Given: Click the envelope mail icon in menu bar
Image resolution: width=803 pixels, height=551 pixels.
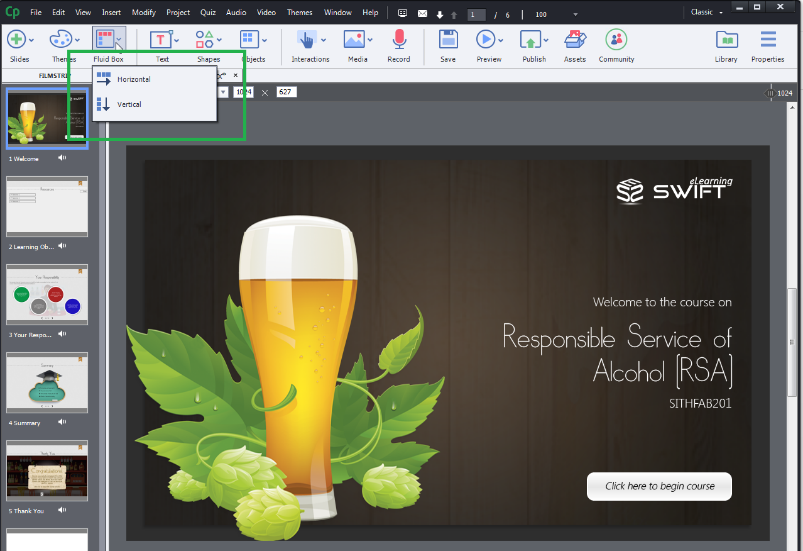Looking at the screenshot, I should coord(422,14).
